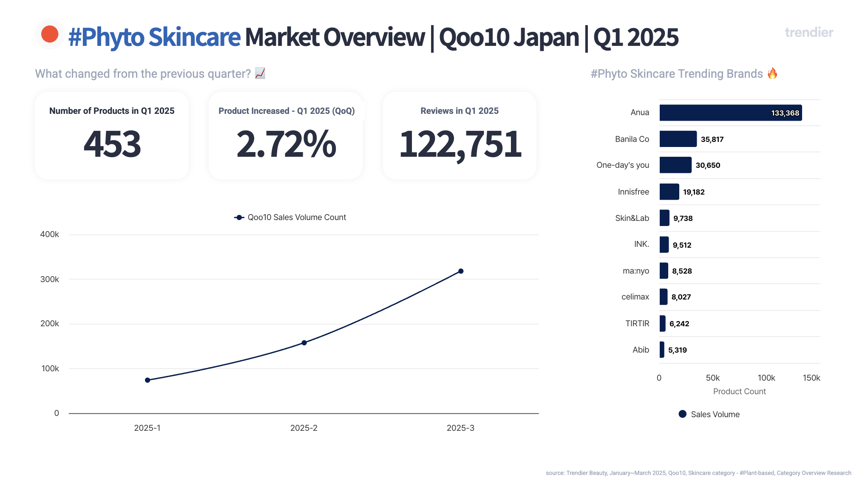The width and height of the screenshot is (868, 486).
Task: Click the 9,512 value label
Action: pyautogui.click(x=682, y=245)
